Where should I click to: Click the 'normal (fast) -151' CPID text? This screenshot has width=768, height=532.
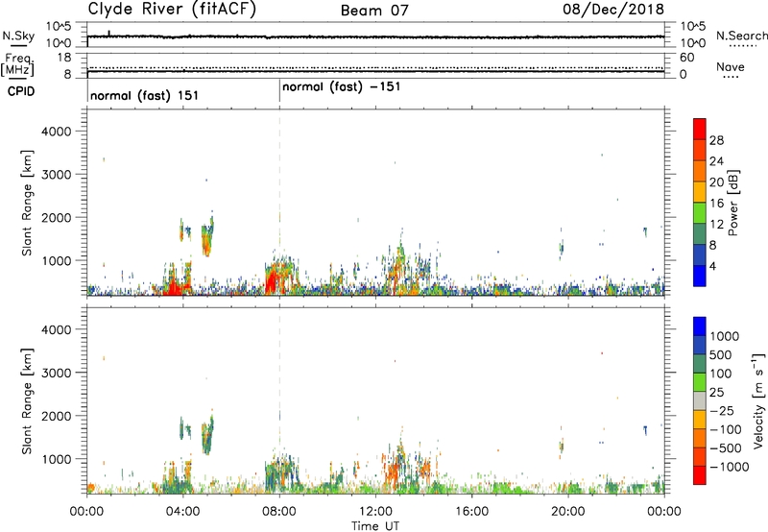tap(342, 87)
